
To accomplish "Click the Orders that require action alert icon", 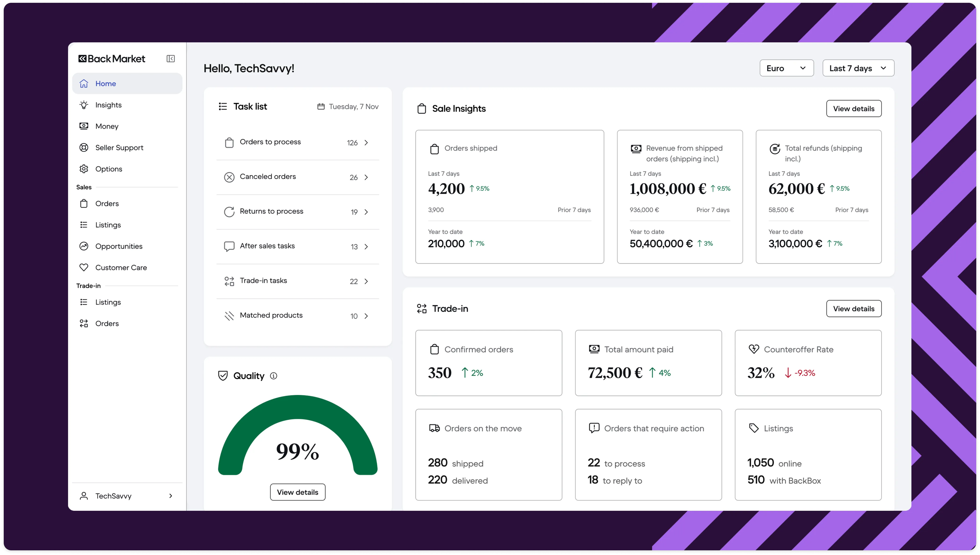I will 594,428.
